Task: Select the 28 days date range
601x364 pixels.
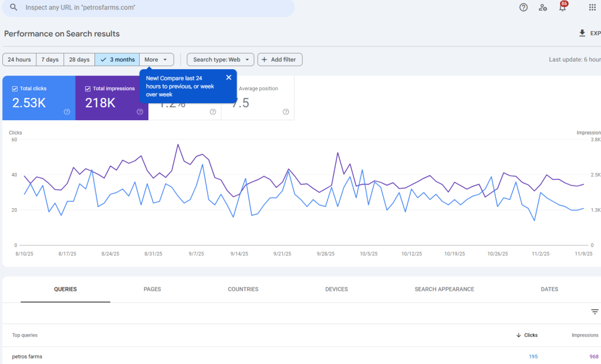Action: tap(79, 60)
